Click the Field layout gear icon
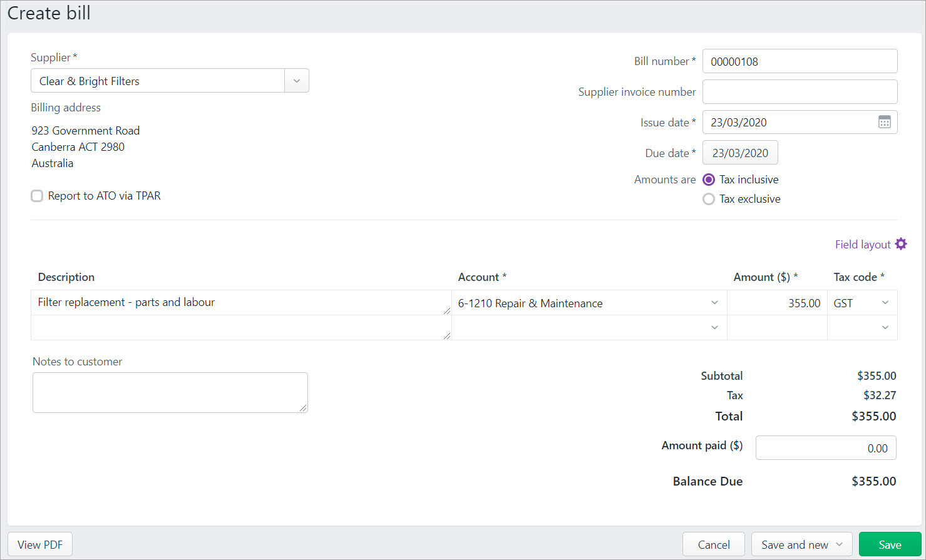Image resolution: width=926 pixels, height=560 pixels. point(901,244)
